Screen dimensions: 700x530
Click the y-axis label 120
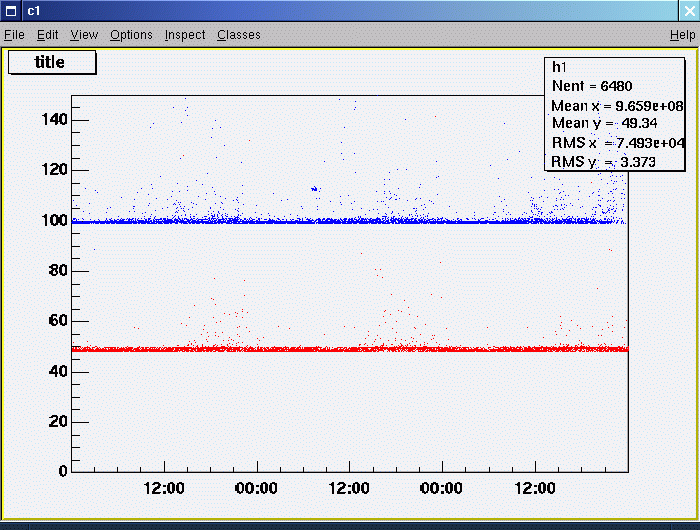(54, 170)
